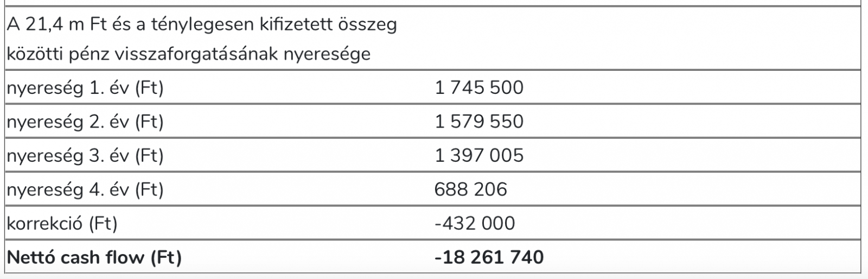Click the 'nyereség 2. év (Ft)' row label
868x279 pixels.
click(x=85, y=122)
